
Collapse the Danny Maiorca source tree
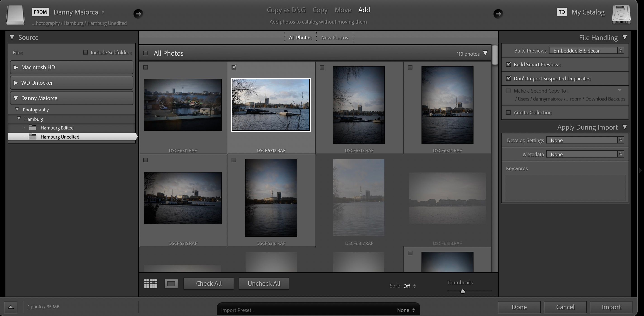(x=16, y=98)
